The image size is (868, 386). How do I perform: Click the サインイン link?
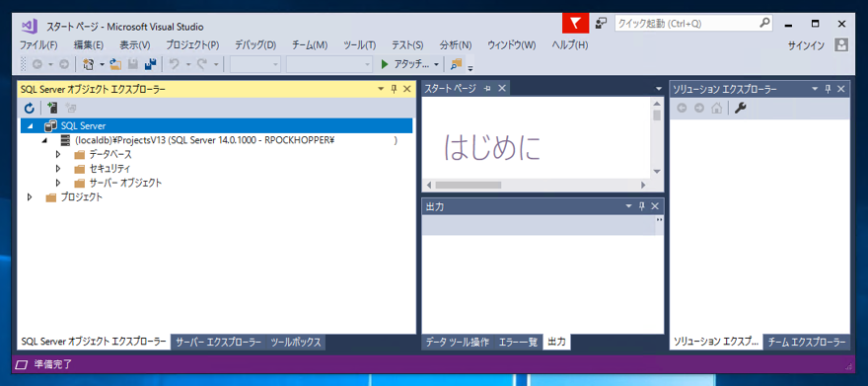tap(806, 45)
